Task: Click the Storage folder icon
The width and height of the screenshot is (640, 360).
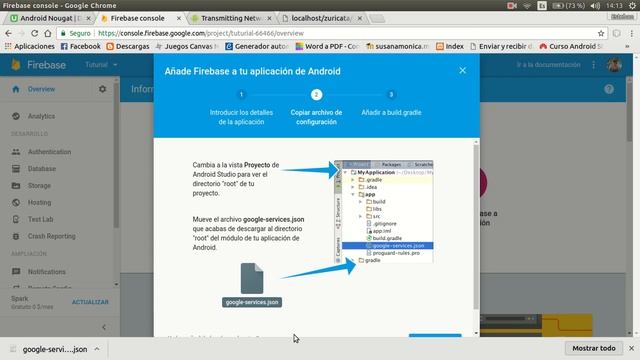Action: click(x=16, y=186)
